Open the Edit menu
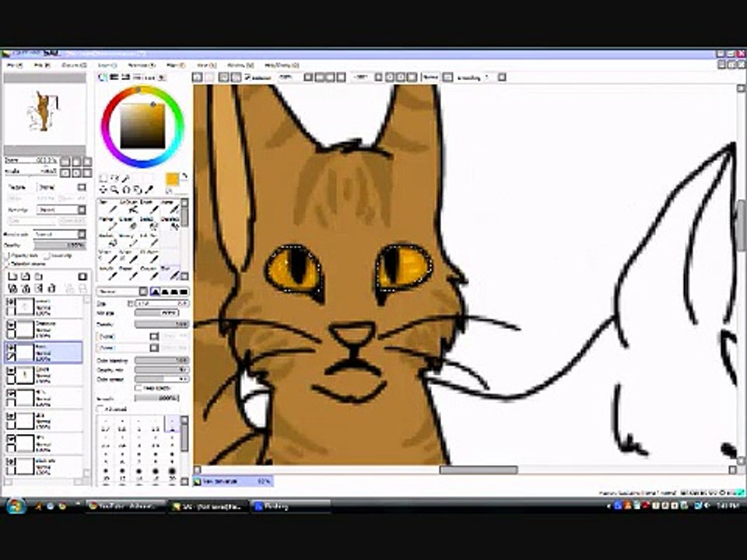 click(x=41, y=65)
